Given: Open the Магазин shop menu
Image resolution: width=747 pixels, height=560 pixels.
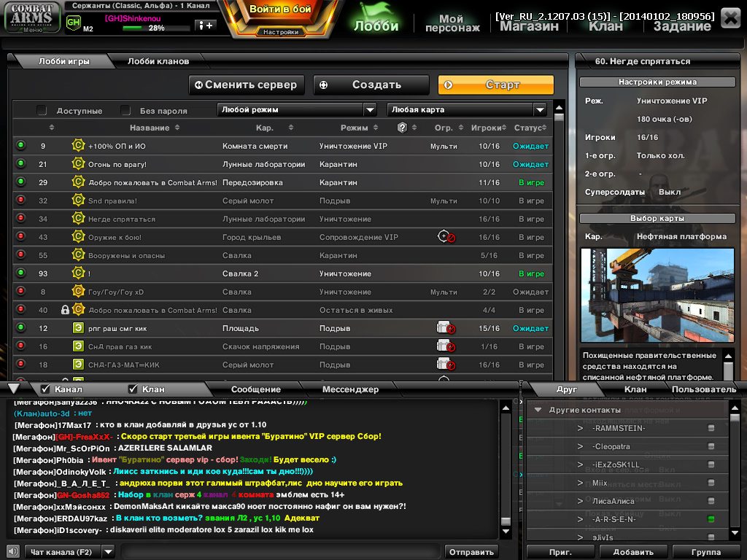Looking at the screenshot, I should click(x=529, y=26).
